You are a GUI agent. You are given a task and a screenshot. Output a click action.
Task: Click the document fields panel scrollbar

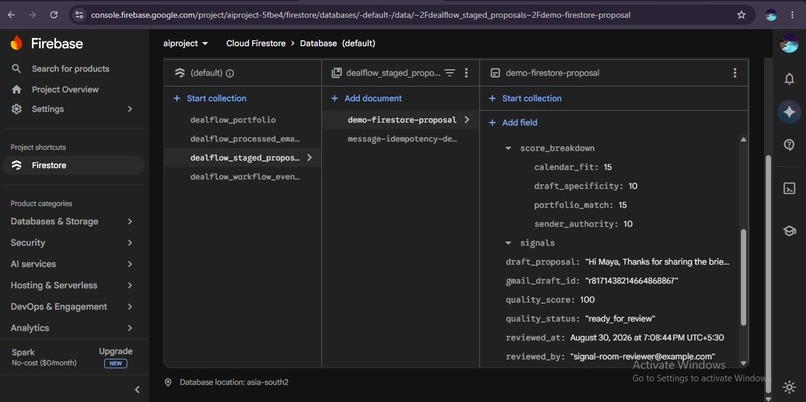[743, 278]
